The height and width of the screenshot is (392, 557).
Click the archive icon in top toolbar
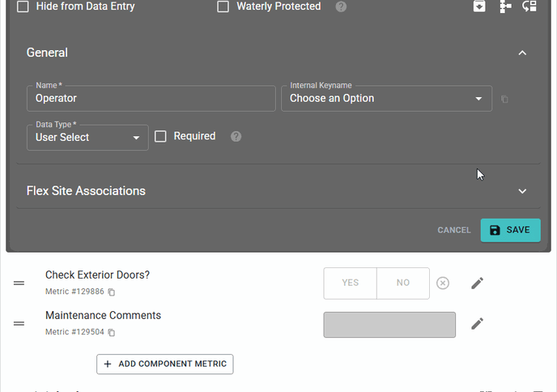click(x=480, y=6)
